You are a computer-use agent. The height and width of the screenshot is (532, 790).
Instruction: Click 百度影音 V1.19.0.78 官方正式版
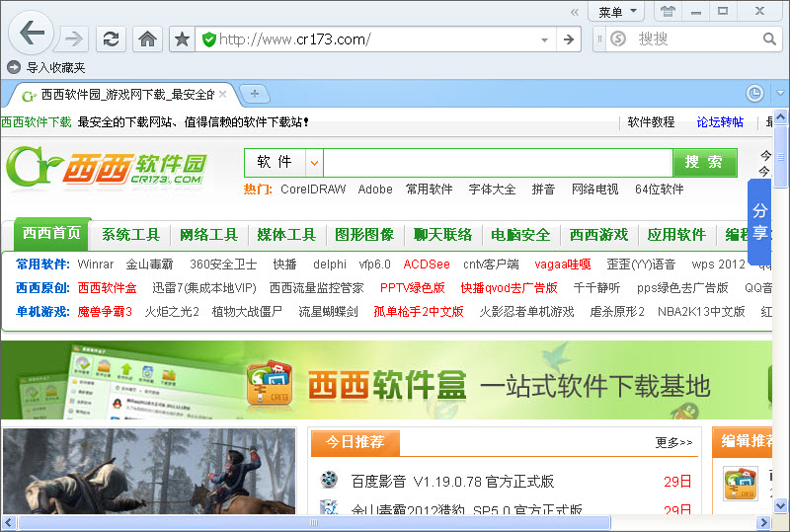coord(452,482)
